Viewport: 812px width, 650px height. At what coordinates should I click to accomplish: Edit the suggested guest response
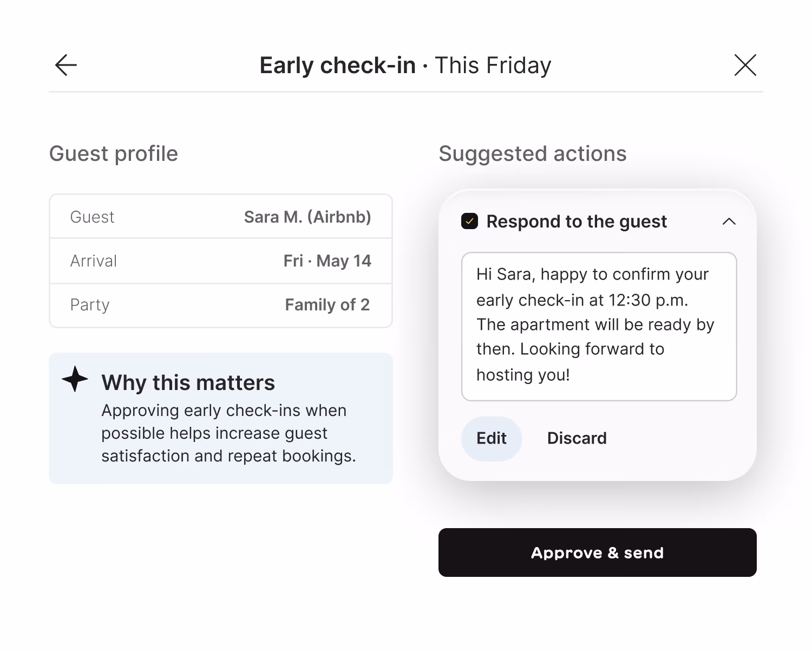pyautogui.click(x=492, y=438)
